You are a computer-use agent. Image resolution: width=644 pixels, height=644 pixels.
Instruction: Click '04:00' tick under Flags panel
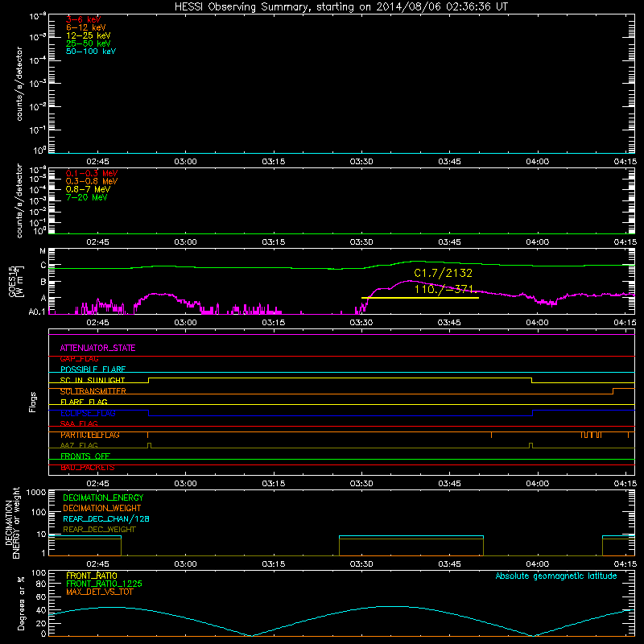[537, 484]
